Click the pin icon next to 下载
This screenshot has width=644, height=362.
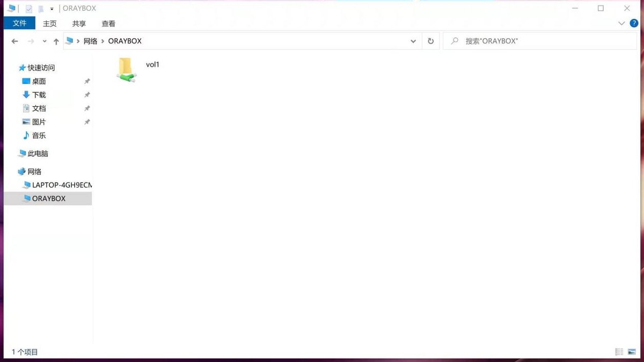87,95
